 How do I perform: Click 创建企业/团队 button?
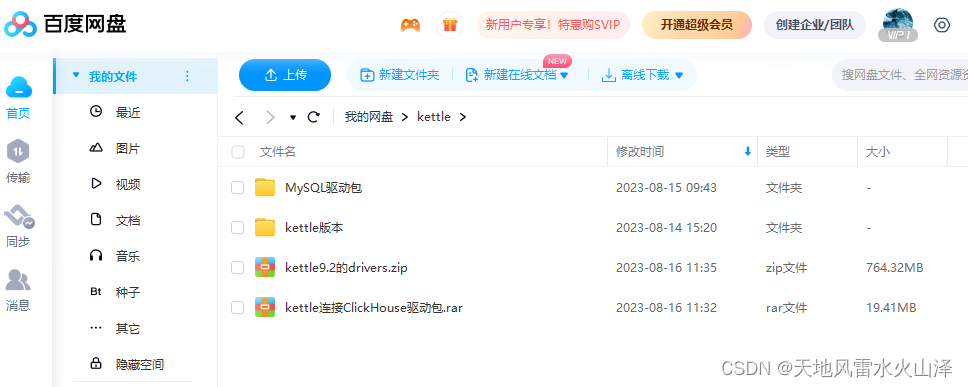coord(815,25)
